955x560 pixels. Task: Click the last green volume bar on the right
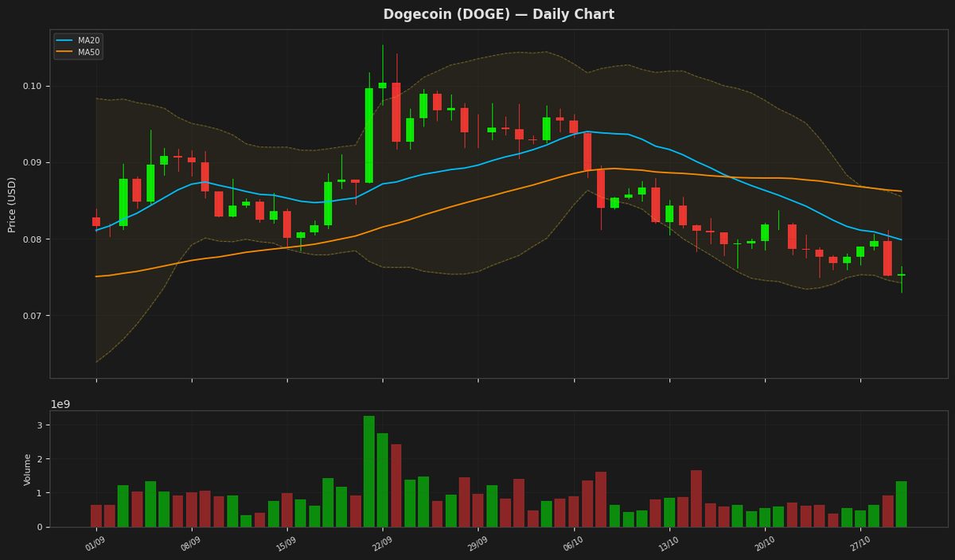(x=901, y=504)
